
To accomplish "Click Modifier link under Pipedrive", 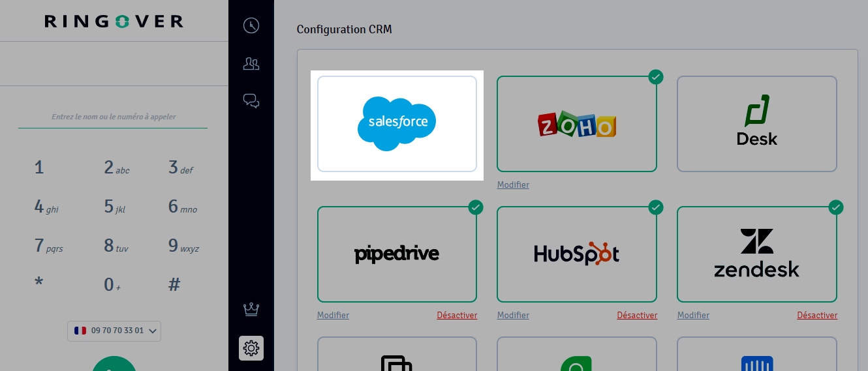I will pos(333,316).
